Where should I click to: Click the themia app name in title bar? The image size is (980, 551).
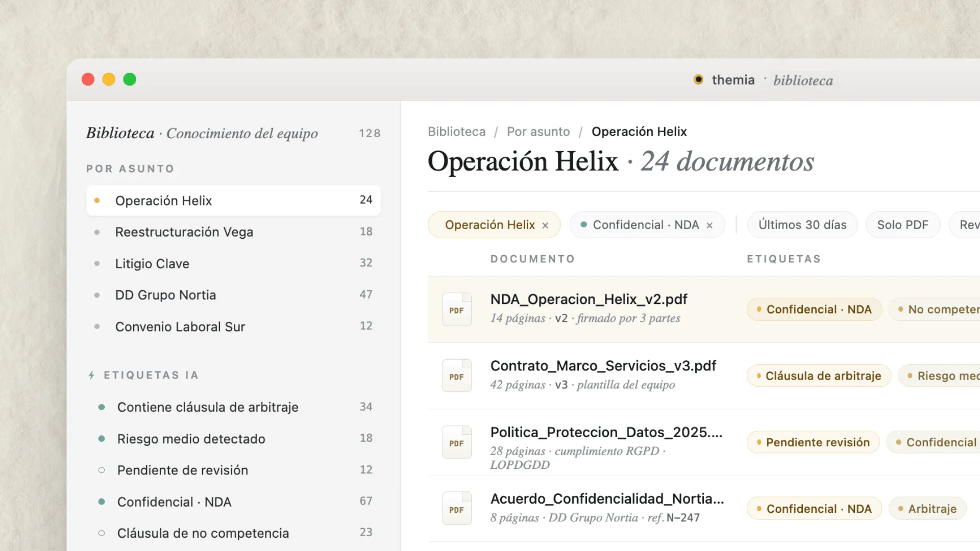[733, 80]
